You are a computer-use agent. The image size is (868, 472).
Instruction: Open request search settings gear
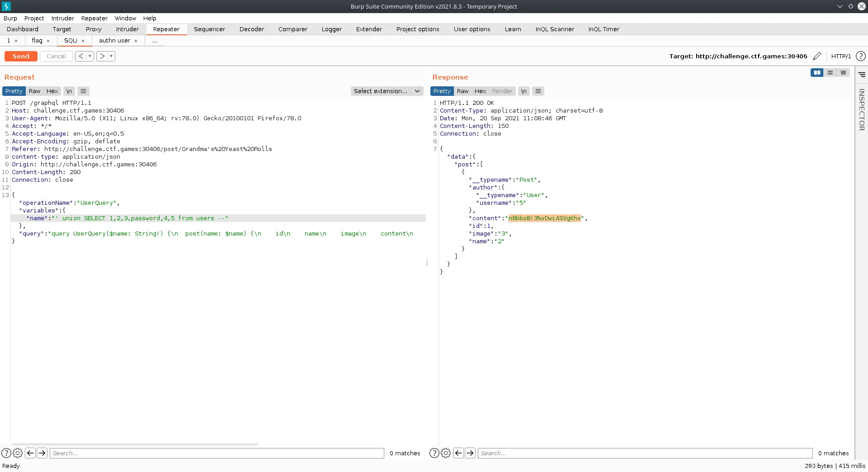[x=18, y=453]
